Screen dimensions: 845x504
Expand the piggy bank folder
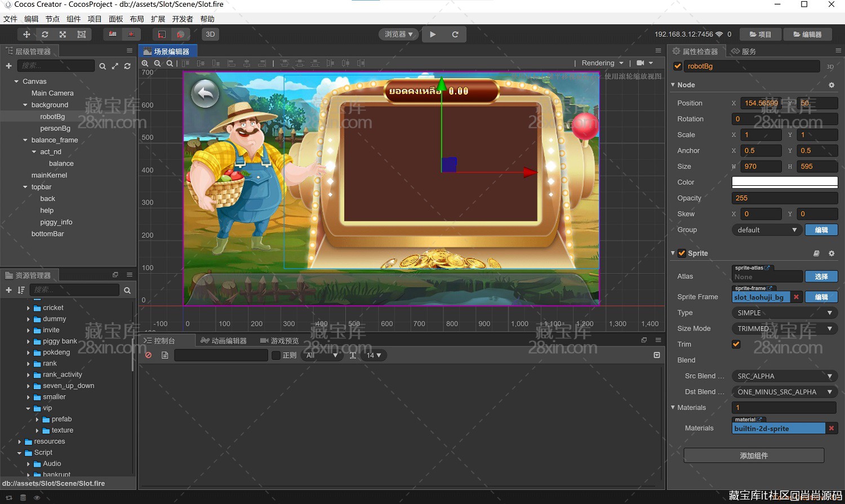pos(29,341)
